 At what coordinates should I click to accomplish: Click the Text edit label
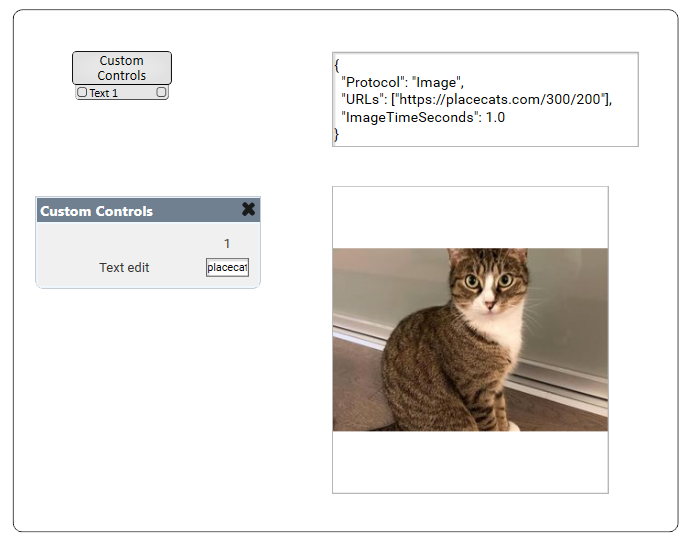pos(124,268)
